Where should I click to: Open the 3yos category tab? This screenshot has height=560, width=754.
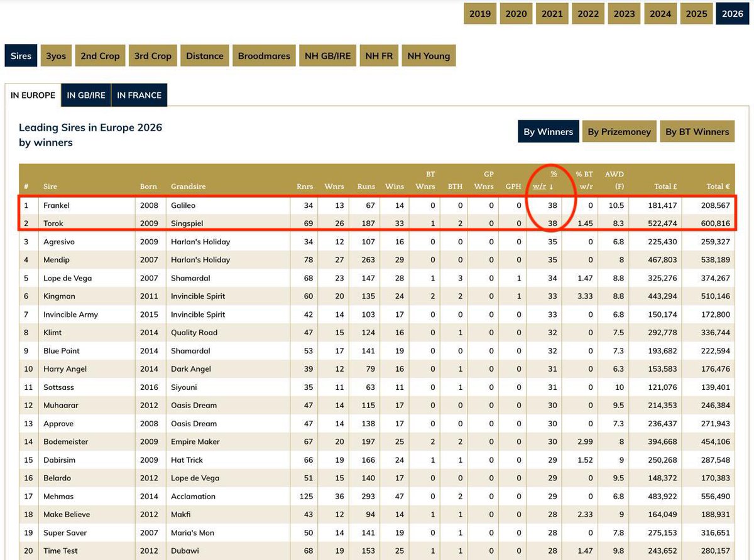click(56, 56)
